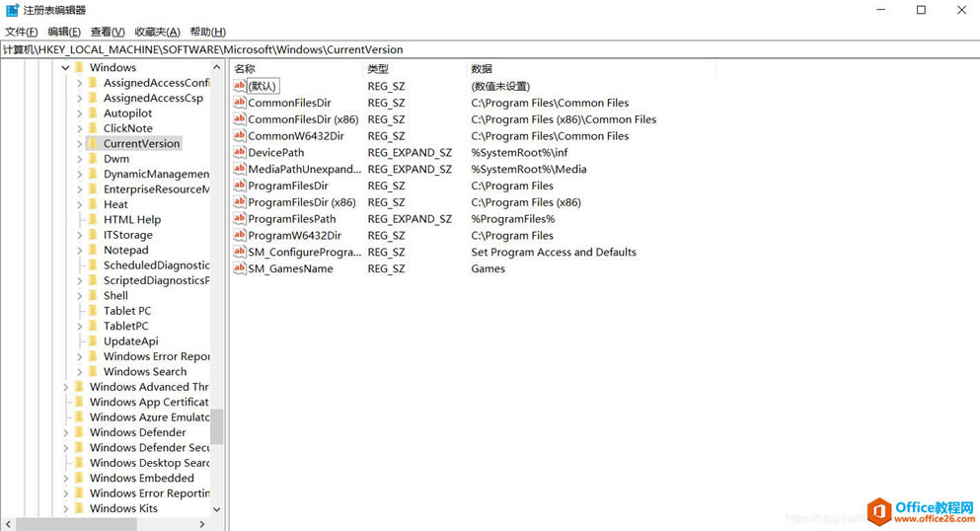Screen dimensions: 980x531
Task: Click the 'Games' data cell
Action: pos(489,268)
